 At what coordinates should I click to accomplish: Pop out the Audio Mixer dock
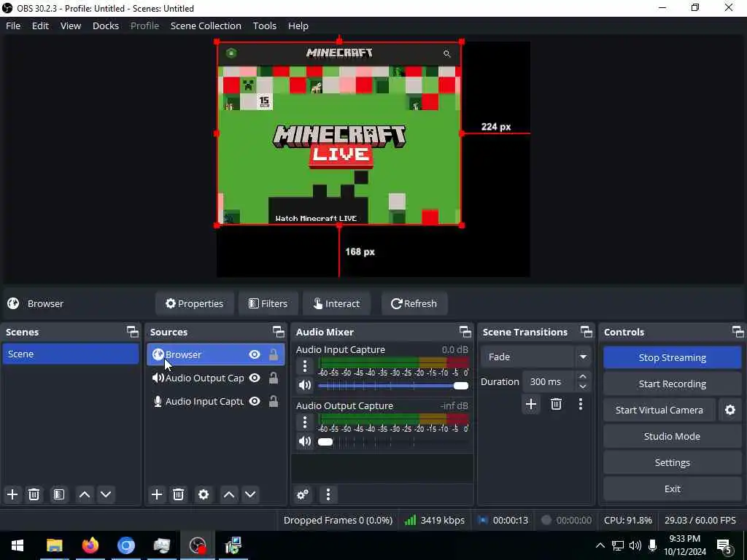(x=465, y=332)
